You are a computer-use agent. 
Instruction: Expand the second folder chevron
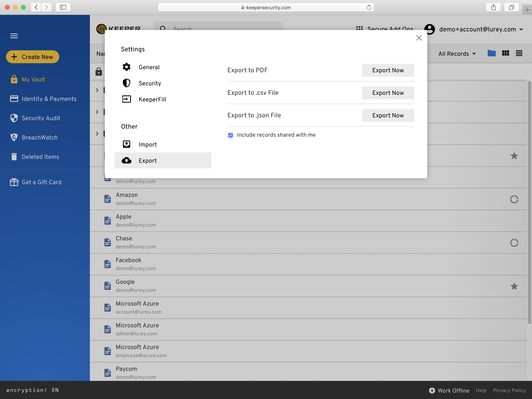tap(97, 112)
